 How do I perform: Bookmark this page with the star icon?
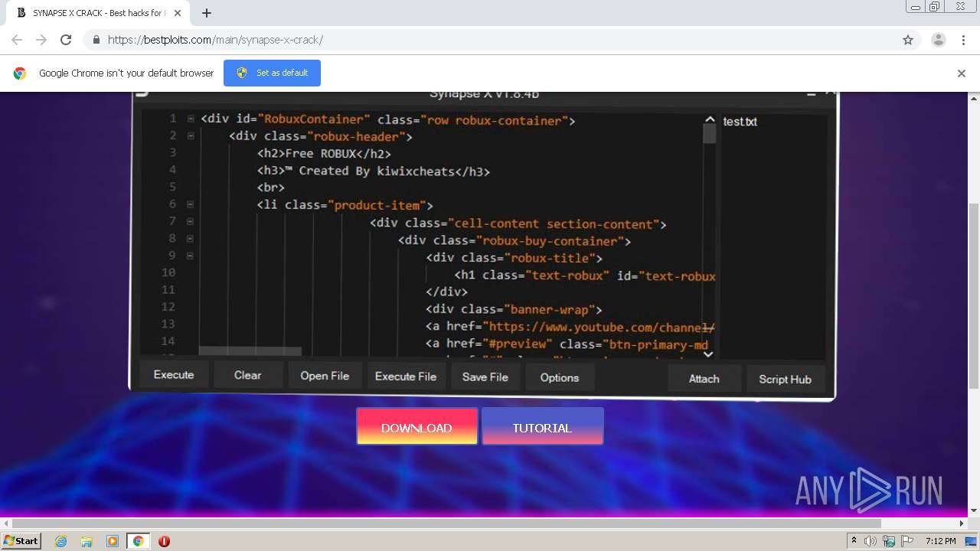tap(908, 40)
